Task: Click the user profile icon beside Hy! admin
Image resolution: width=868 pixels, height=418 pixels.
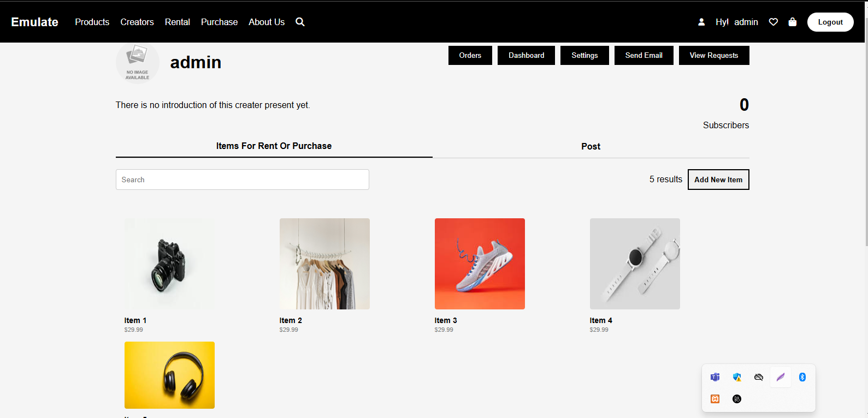Action: pyautogui.click(x=701, y=22)
